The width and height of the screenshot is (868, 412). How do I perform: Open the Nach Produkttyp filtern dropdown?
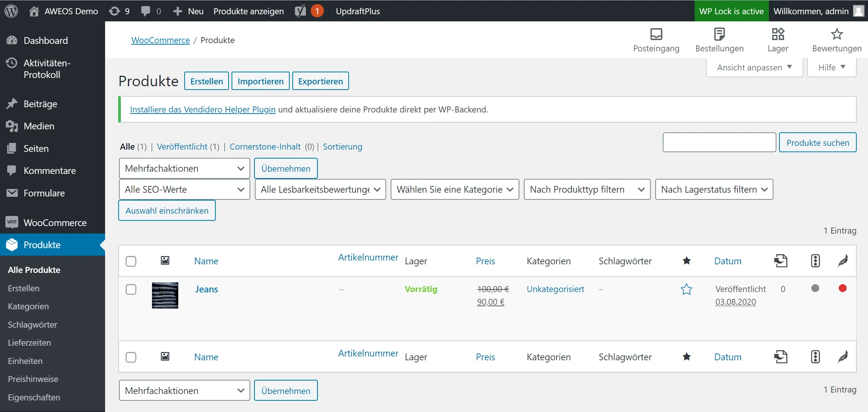coord(587,189)
